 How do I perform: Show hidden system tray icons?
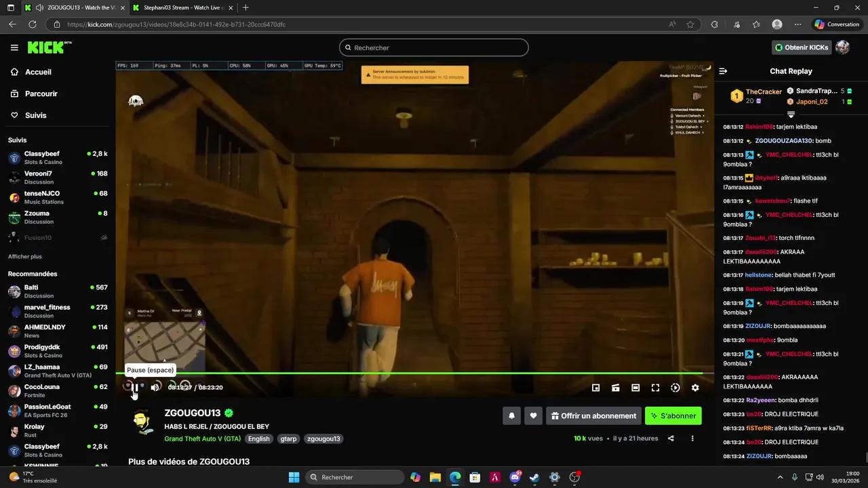780,477
